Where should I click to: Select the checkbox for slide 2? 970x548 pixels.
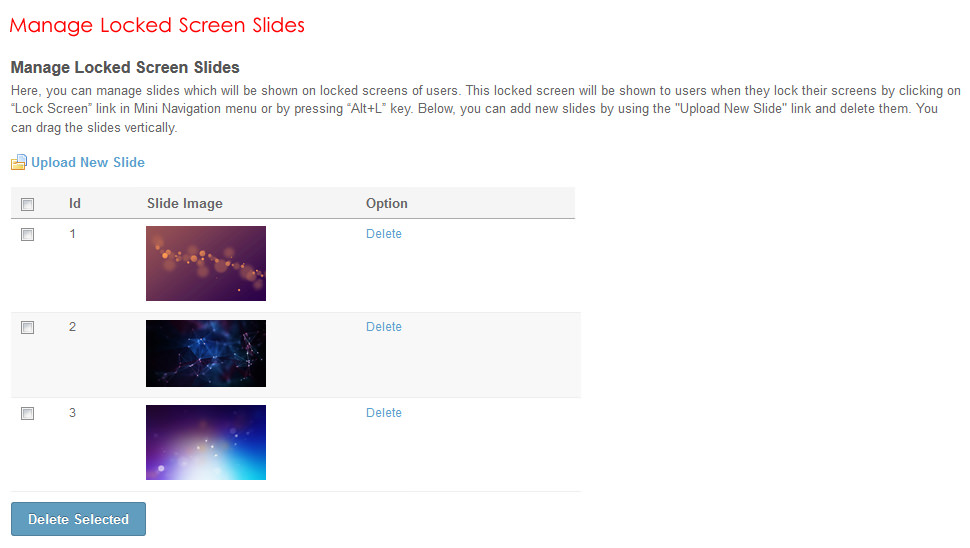coord(28,327)
